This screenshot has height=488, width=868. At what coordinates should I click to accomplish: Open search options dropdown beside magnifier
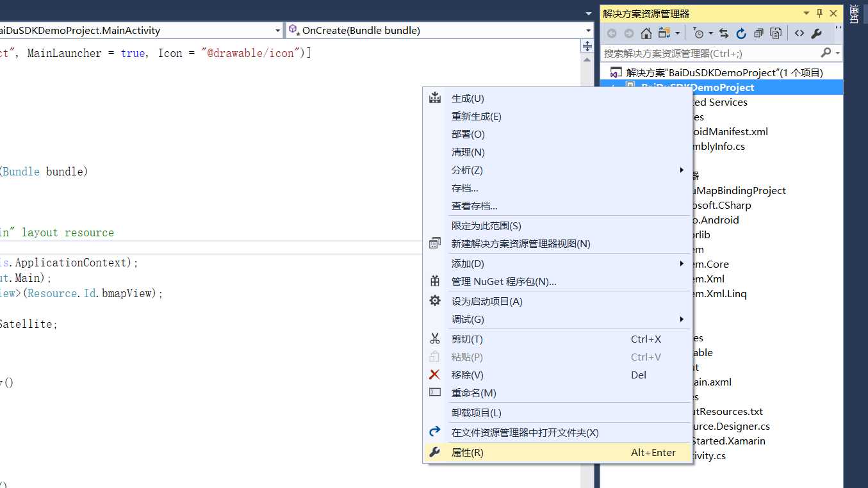pos(838,53)
